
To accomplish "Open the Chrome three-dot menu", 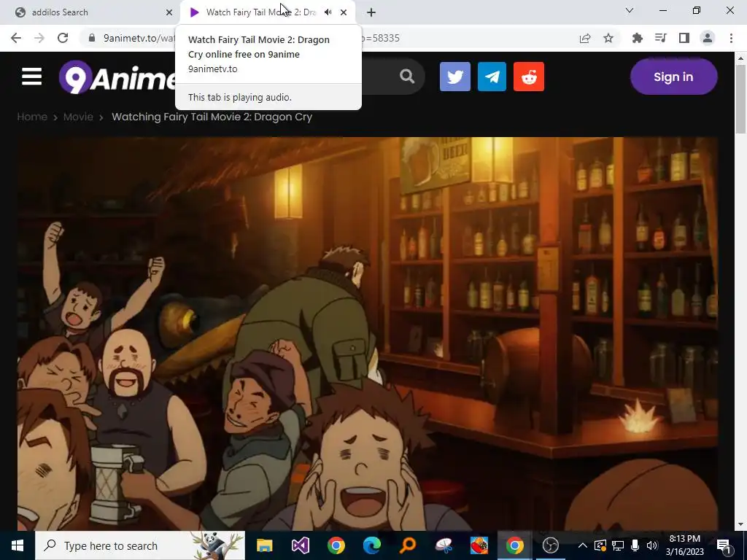I will (731, 38).
